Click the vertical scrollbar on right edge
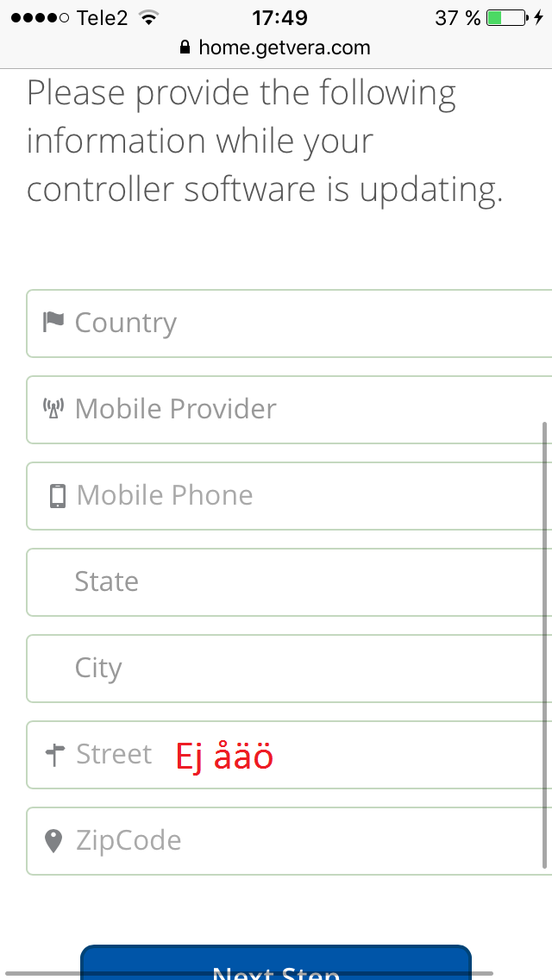 545,645
